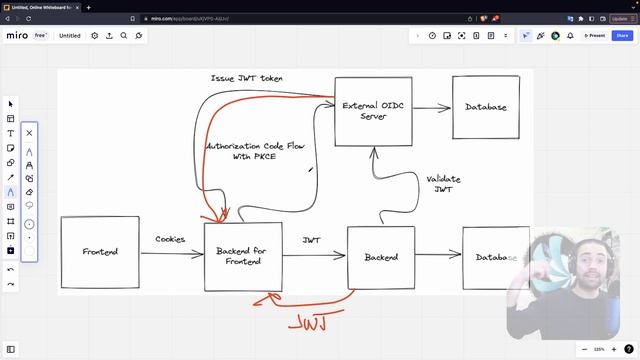
Task: Open the notes page icon in top toolbar
Action: [491, 36]
